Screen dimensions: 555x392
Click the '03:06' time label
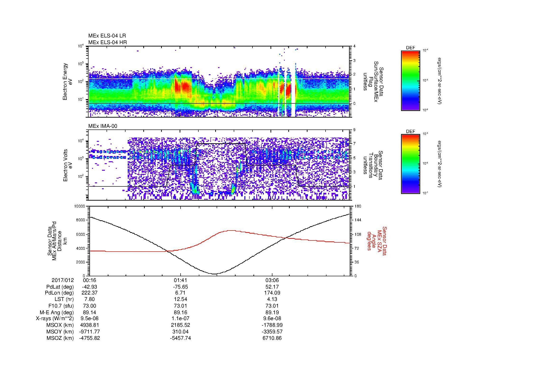click(272, 280)
